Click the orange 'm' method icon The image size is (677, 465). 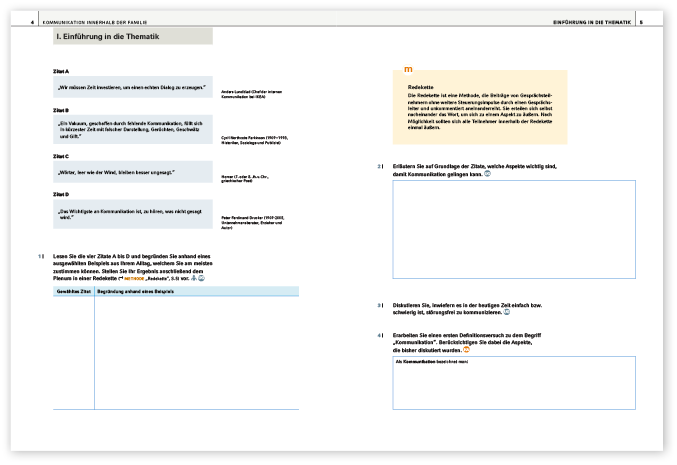pos(405,70)
